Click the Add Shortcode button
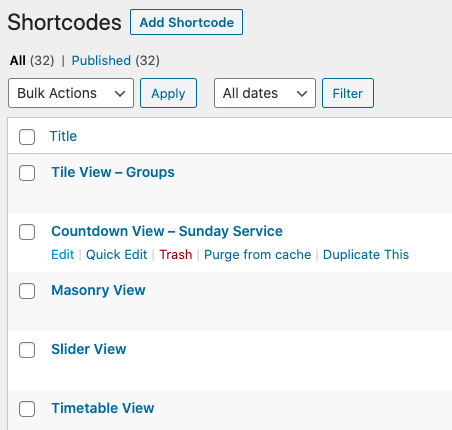 186,22
